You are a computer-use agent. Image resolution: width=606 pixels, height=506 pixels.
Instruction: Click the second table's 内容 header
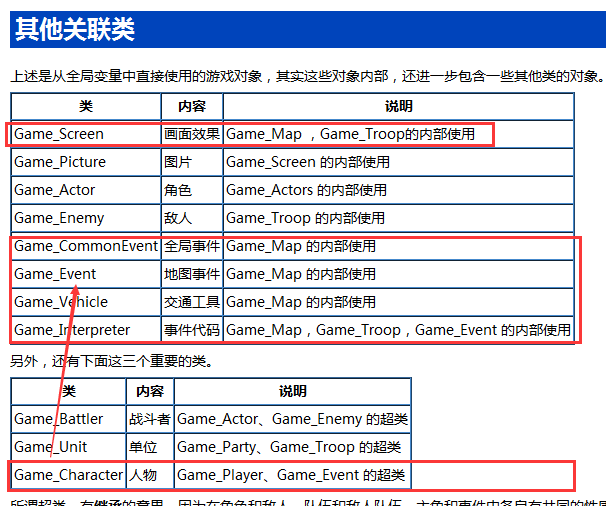150,391
